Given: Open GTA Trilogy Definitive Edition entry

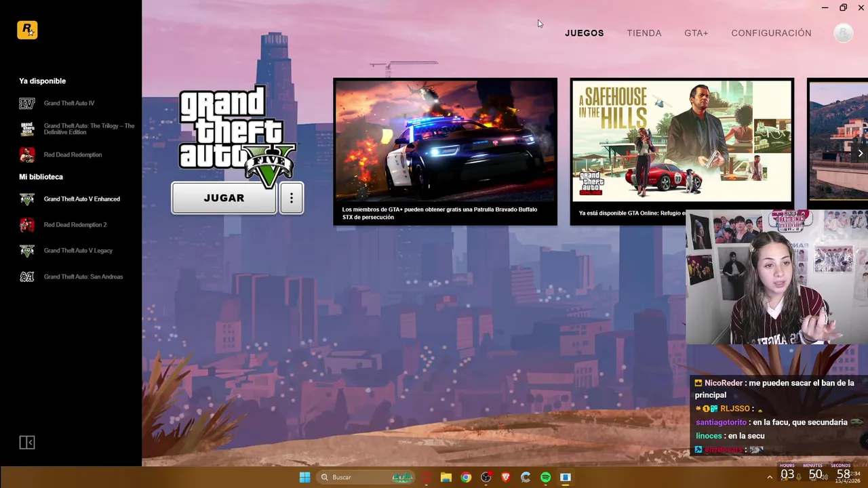Looking at the screenshot, I should coord(89,129).
